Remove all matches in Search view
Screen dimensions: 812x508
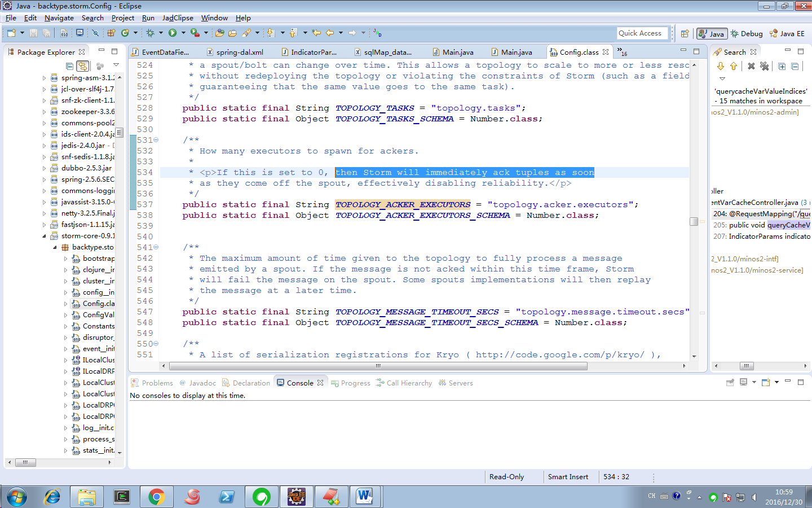pyautogui.click(x=764, y=66)
